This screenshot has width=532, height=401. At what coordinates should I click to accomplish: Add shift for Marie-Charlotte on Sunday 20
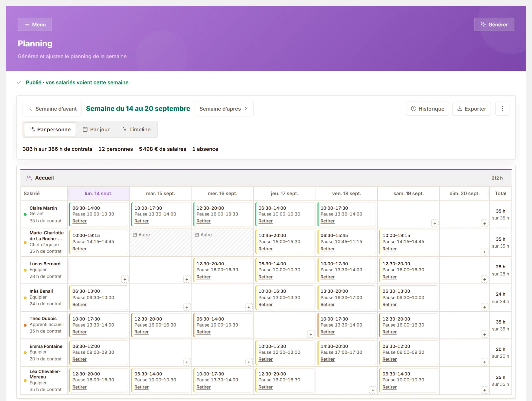click(484, 252)
